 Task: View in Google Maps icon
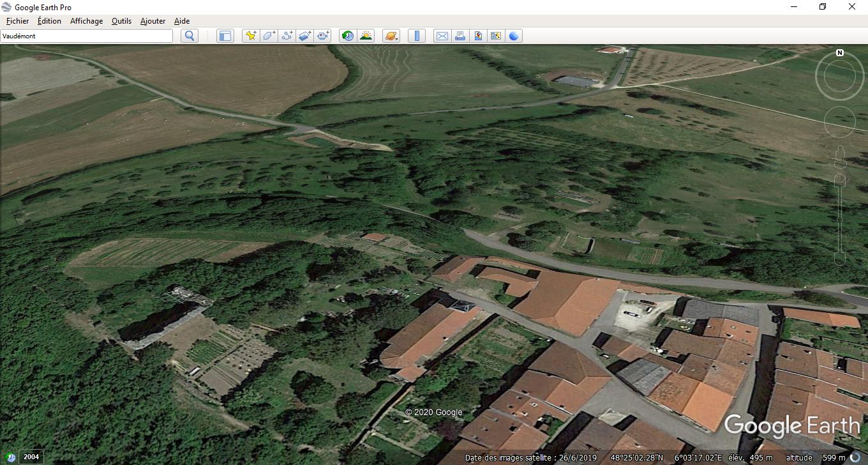pyautogui.click(x=495, y=36)
